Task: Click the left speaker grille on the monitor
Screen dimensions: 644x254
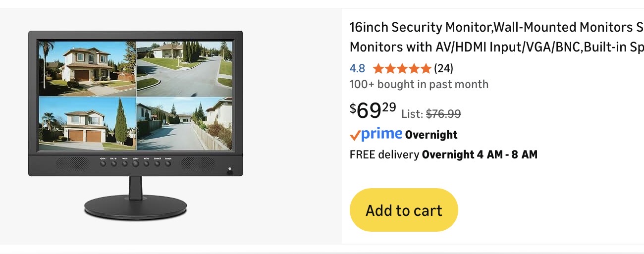Action: pos(73,164)
